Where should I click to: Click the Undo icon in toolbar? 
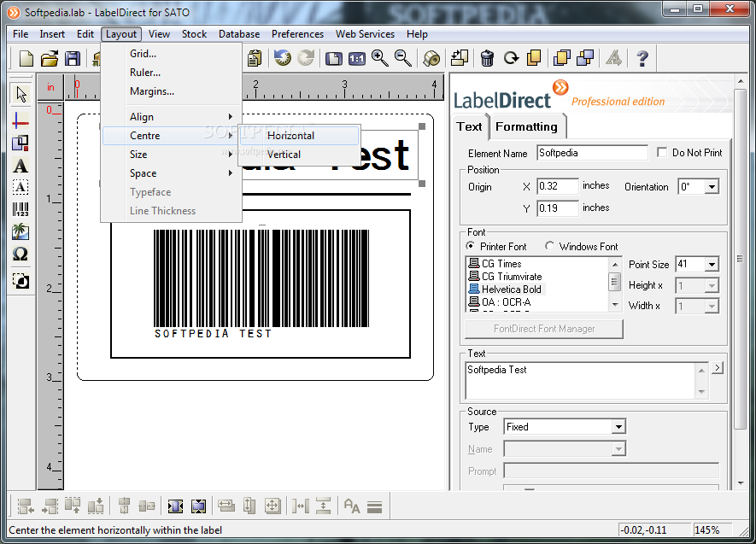point(283,58)
